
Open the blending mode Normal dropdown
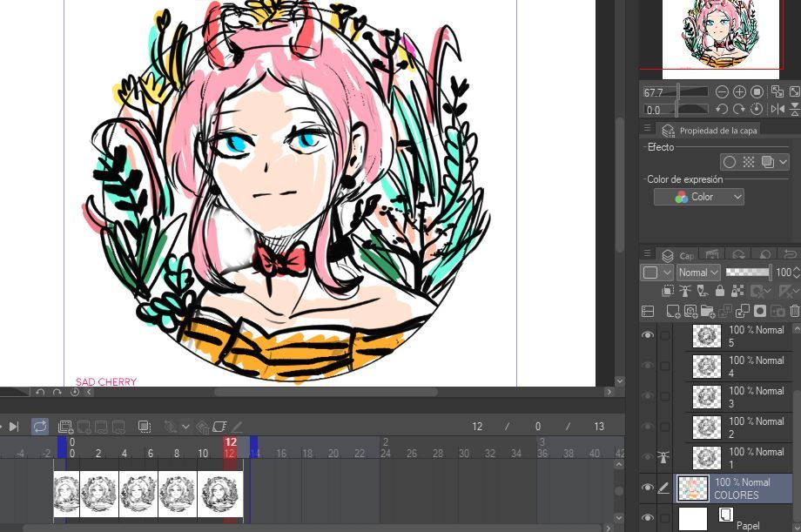(x=699, y=273)
